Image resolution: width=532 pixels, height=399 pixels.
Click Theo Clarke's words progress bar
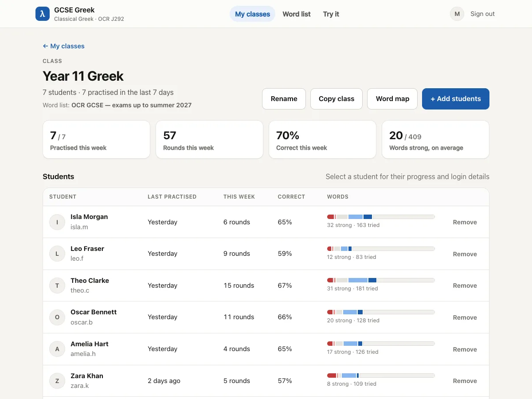coord(381,280)
